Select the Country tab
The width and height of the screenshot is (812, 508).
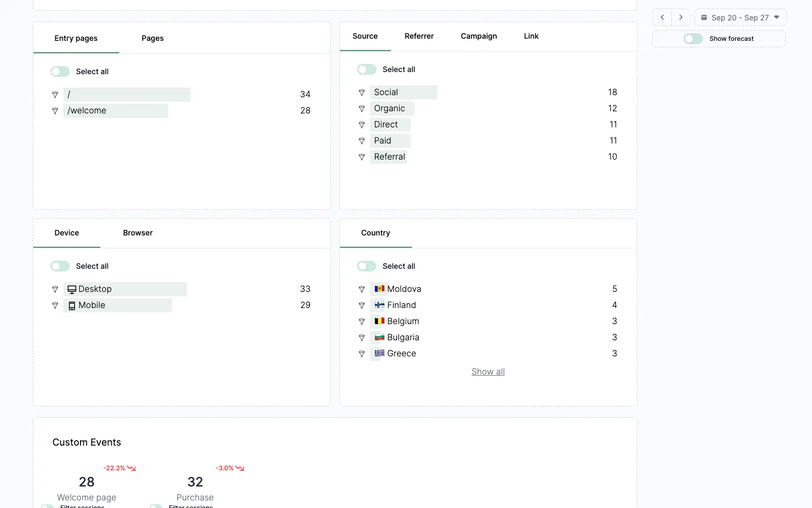pyautogui.click(x=376, y=233)
